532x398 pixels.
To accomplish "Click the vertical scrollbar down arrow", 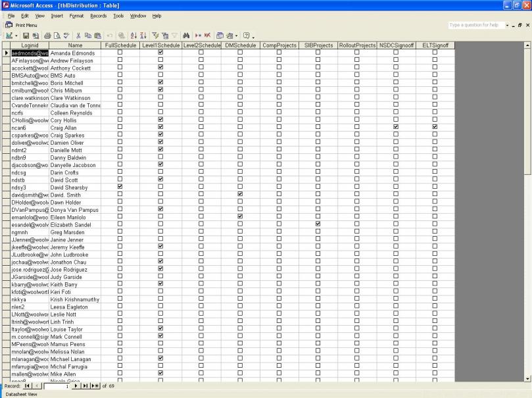I will point(527,379).
